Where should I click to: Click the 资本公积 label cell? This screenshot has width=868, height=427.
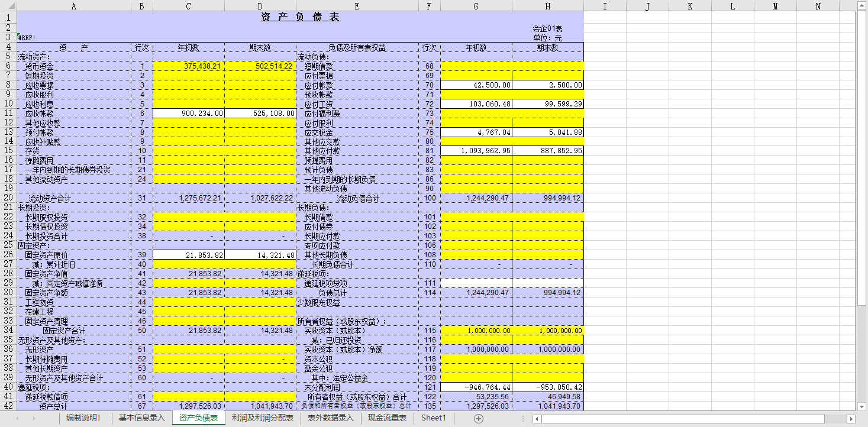(357, 358)
